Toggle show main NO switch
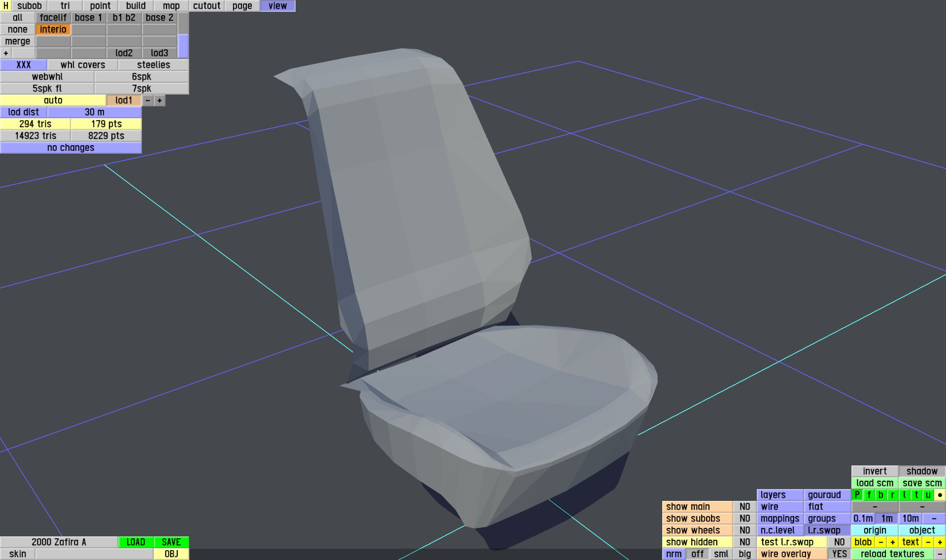 pos(744,507)
